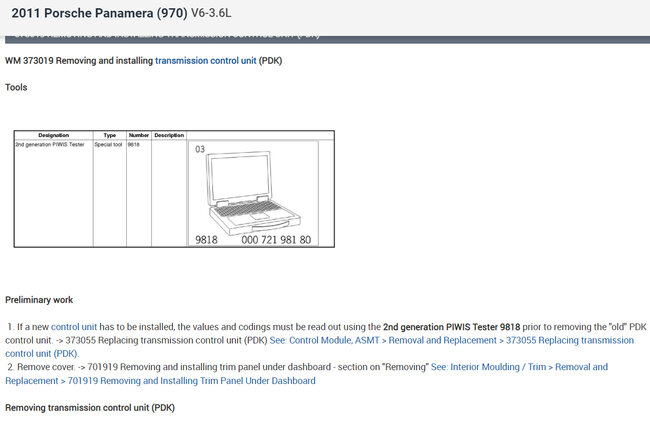Click the 'Designation' table header

click(x=53, y=135)
